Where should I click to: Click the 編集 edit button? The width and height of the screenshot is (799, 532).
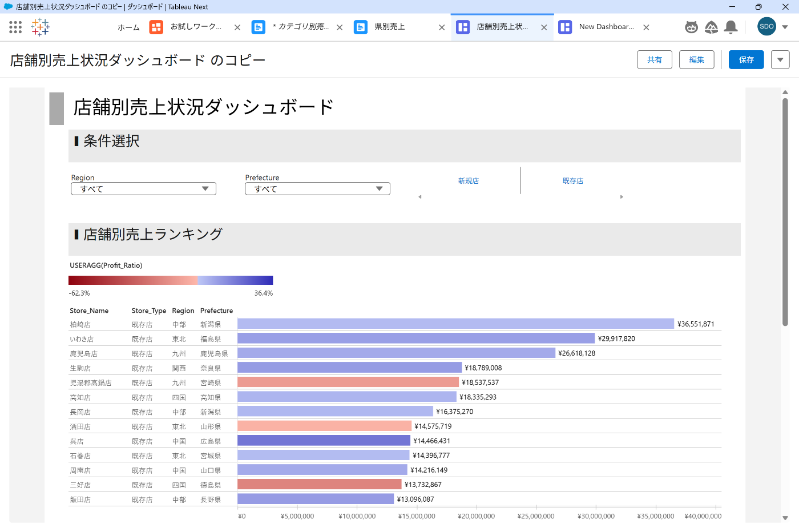[x=697, y=59]
